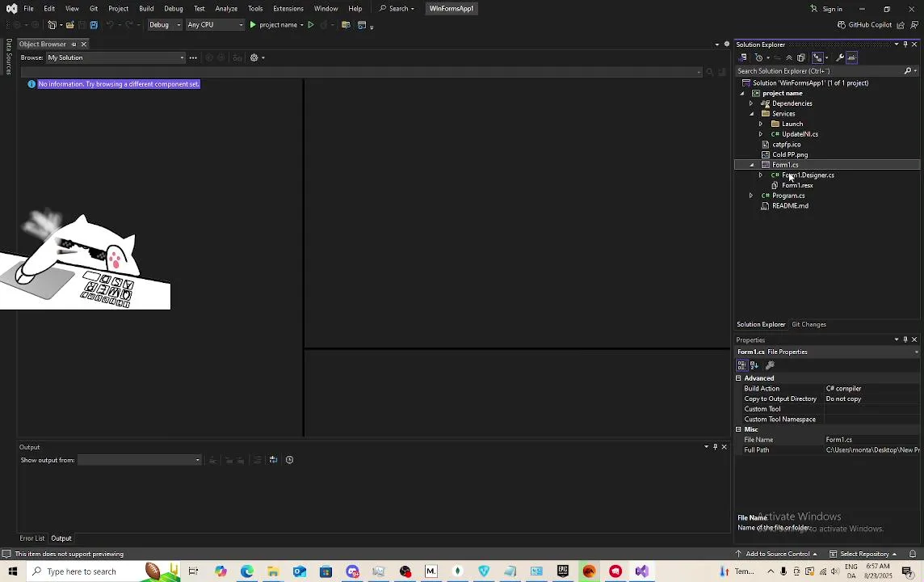Toggle pin on Output panel
This screenshot has width=924, height=582.
click(716, 447)
